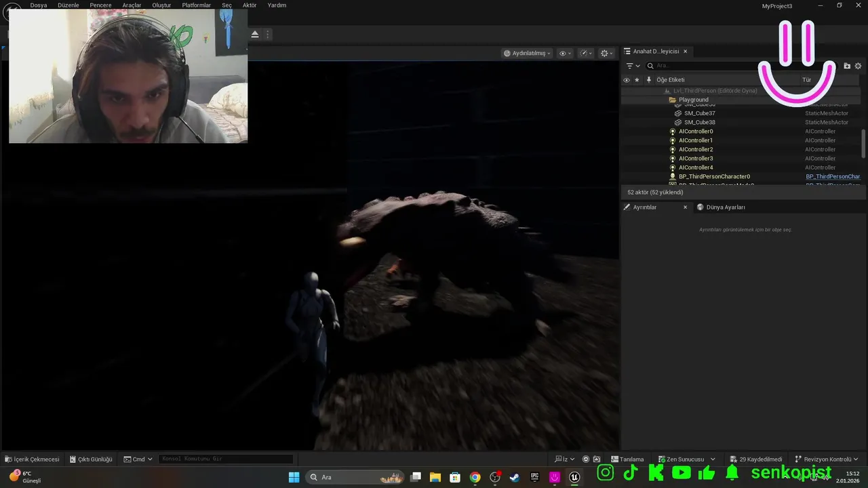
Task: Open the outliner filter dropdown
Action: (633, 66)
